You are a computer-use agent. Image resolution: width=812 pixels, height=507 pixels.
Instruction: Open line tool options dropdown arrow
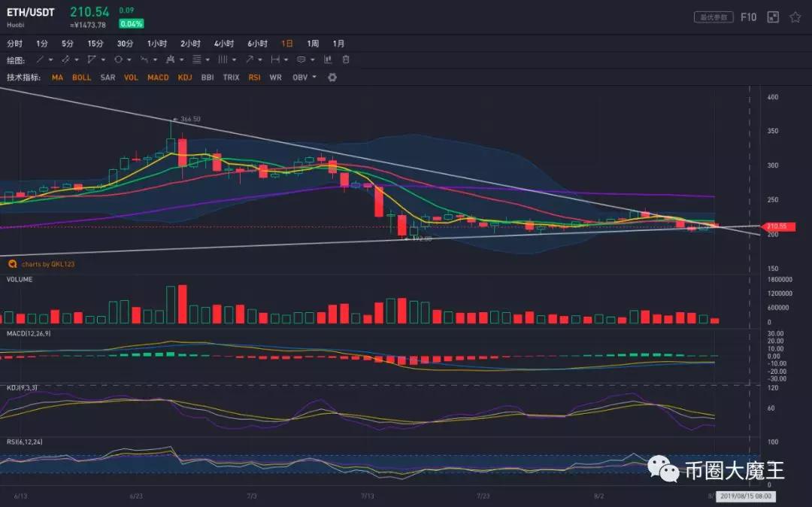[x=51, y=60]
